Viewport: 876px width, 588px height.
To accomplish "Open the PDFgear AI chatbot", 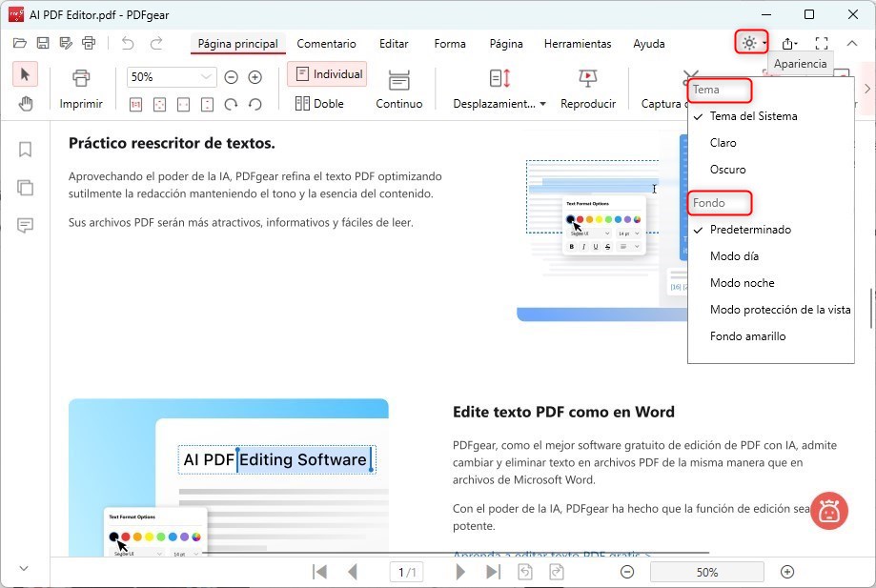I will (x=829, y=511).
